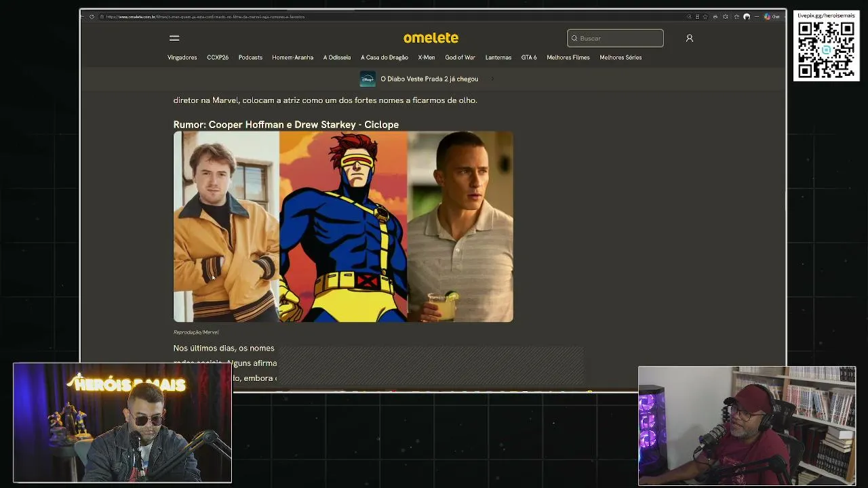This screenshot has height=488, width=868.
Task: Open the Vingadores menu item
Action: pyautogui.click(x=182, y=58)
